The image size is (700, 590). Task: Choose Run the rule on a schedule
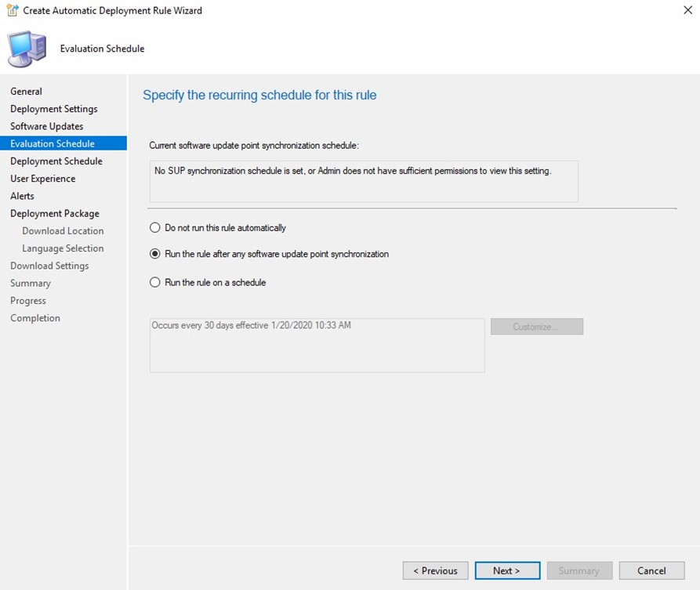(208, 283)
